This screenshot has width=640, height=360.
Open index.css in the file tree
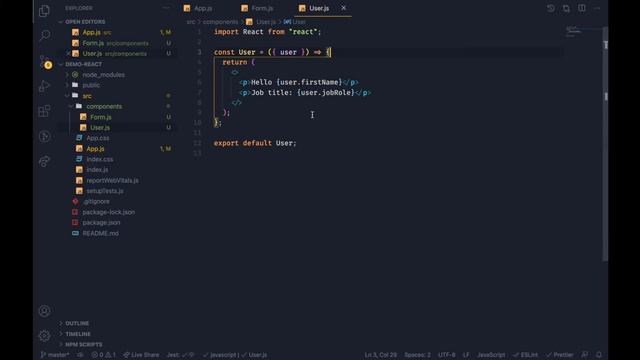(100, 159)
